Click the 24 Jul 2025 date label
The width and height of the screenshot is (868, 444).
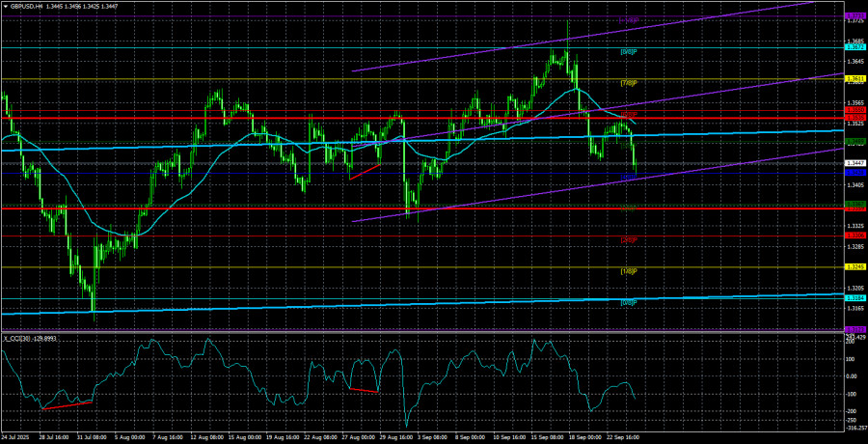click(x=19, y=436)
